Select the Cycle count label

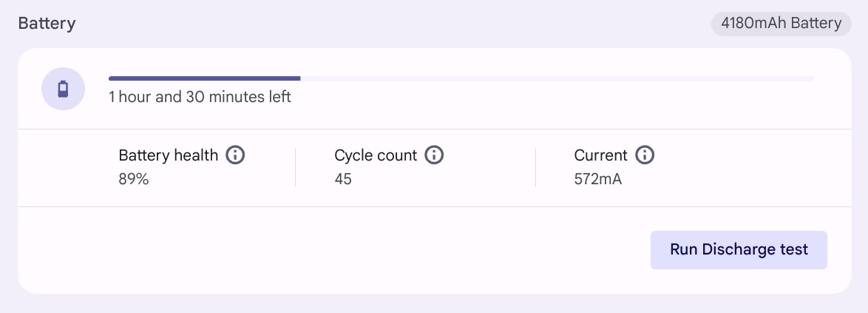376,155
